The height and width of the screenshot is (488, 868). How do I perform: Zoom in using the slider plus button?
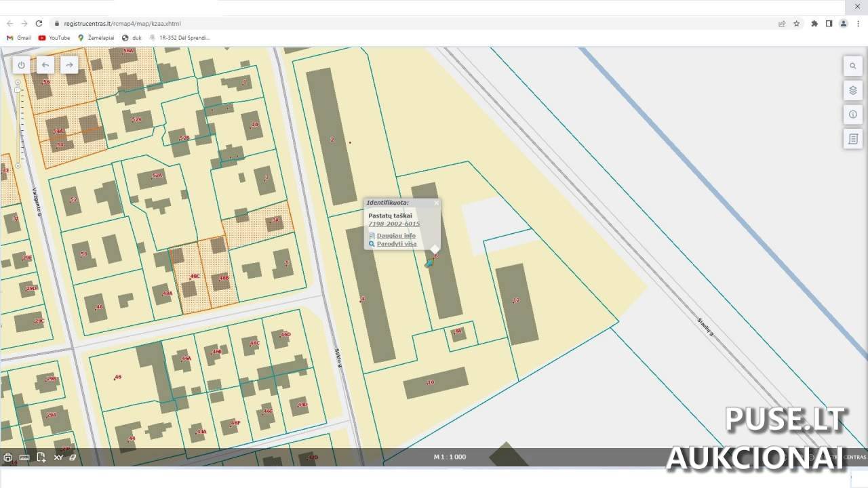click(x=18, y=82)
